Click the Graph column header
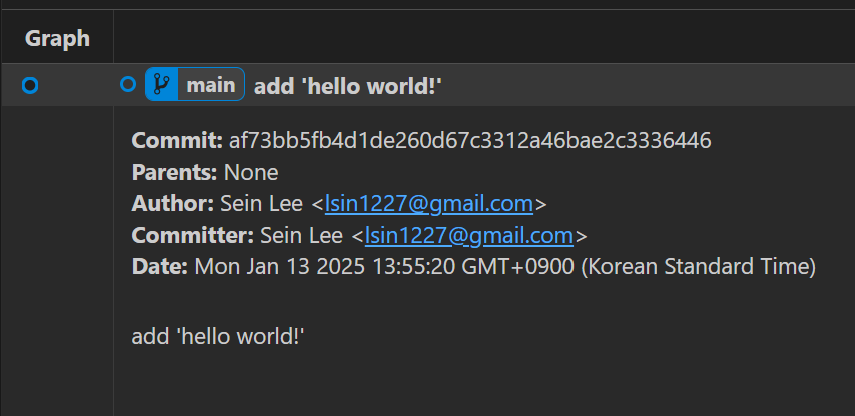The height and width of the screenshot is (416, 855). 57,38
